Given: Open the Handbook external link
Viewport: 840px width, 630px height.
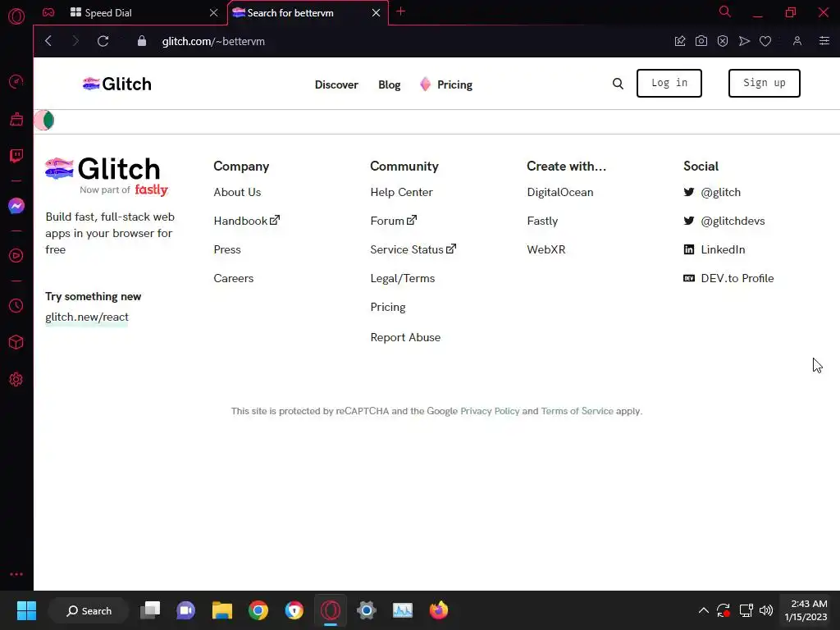Looking at the screenshot, I should [x=246, y=221].
